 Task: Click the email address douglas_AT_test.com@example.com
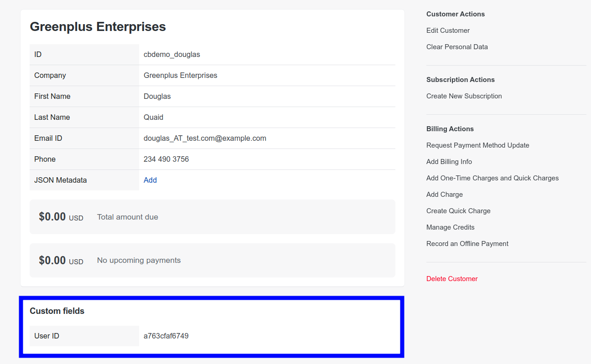click(x=205, y=138)
